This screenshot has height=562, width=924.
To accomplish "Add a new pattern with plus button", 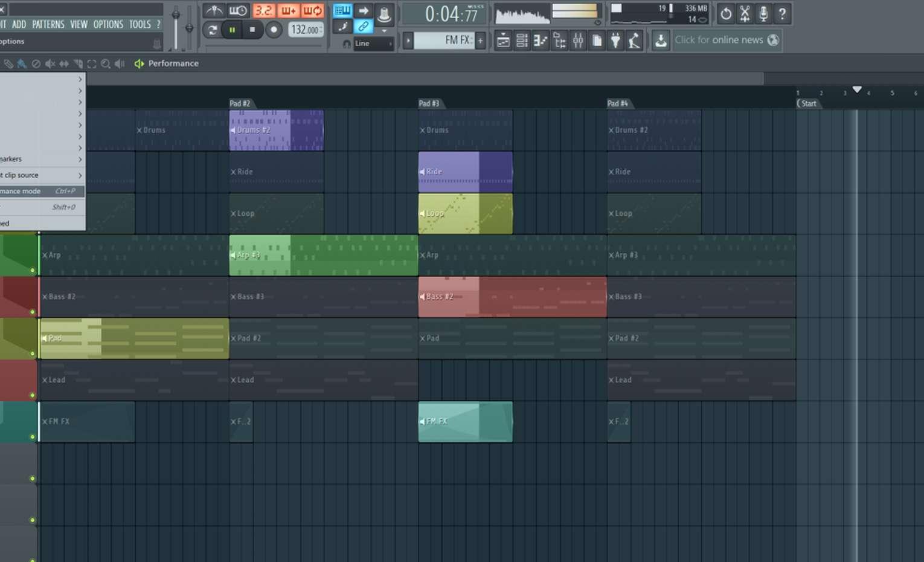I will point(481,40).
